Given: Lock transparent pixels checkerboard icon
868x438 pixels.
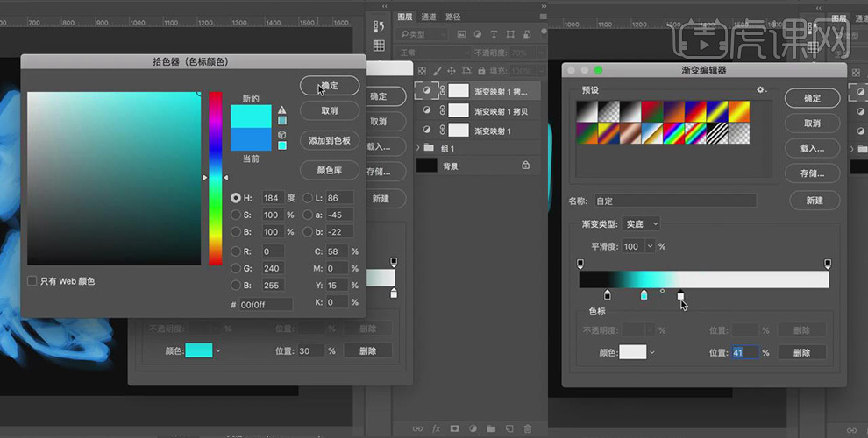Looking at the screenshot, I should coord(422,71).
